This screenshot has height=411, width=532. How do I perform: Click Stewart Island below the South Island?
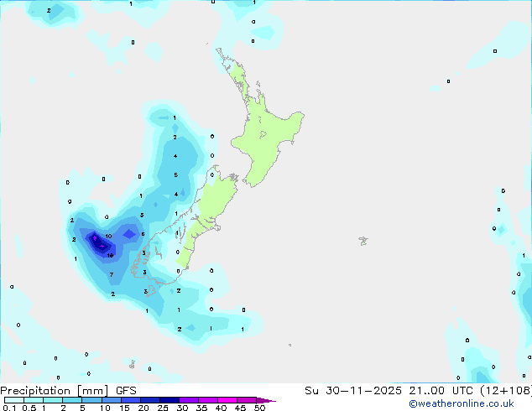click(x=151, y=291)
